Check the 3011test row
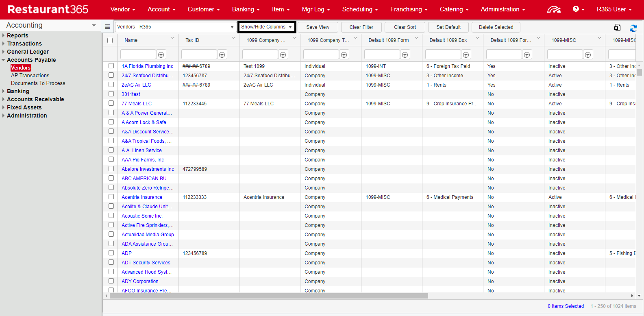644x316 pixels. [x=111, y=94]
